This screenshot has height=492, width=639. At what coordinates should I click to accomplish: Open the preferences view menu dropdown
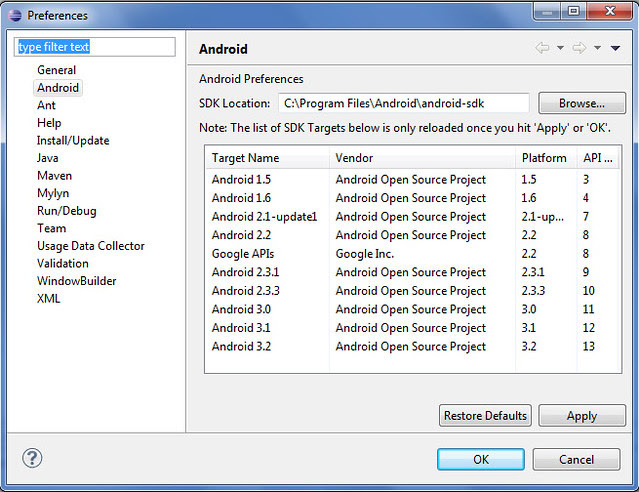click(x=615, y=48)
